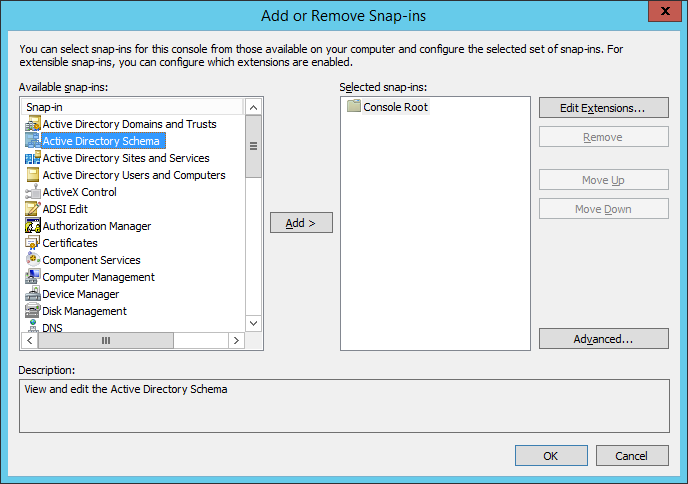Select "ActiveX Control" in the list
The image size is (688, 484).
(x=79, y=192)
